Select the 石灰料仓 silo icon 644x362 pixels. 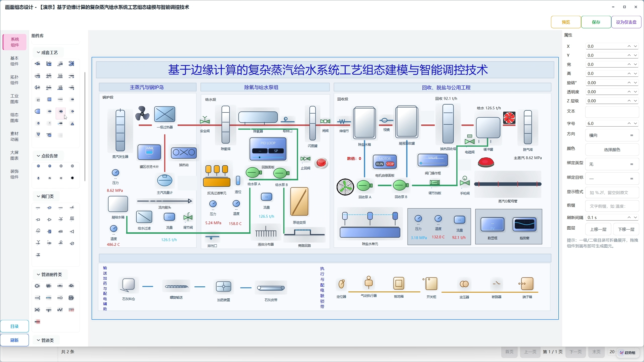tap(128, 285)
